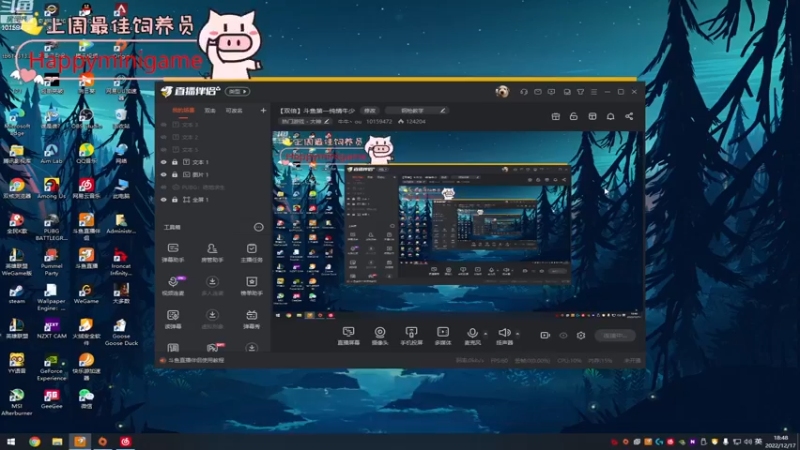Open the 弹幕秀 danmaku show tool
Image resolution: width=800 pixels, height=450 pixels.
coord(252,319)
